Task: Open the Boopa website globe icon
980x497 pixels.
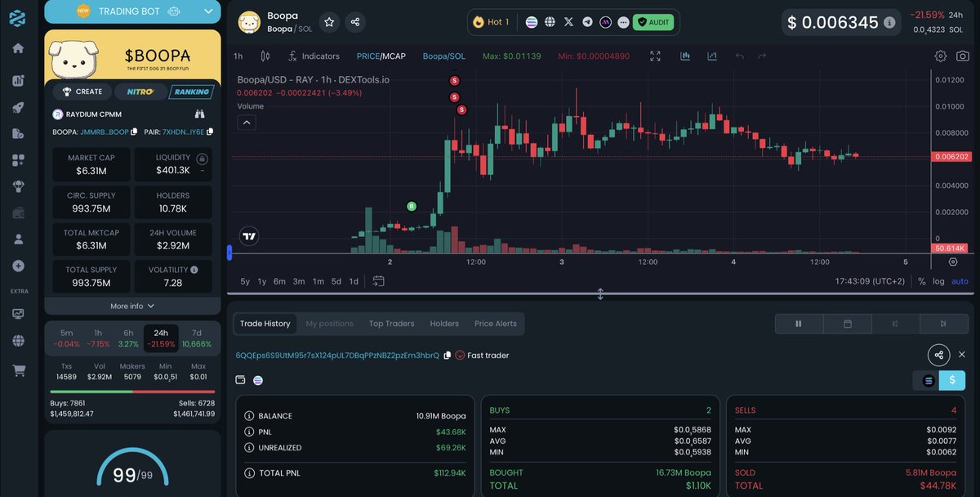Action: tap(550, 22)
